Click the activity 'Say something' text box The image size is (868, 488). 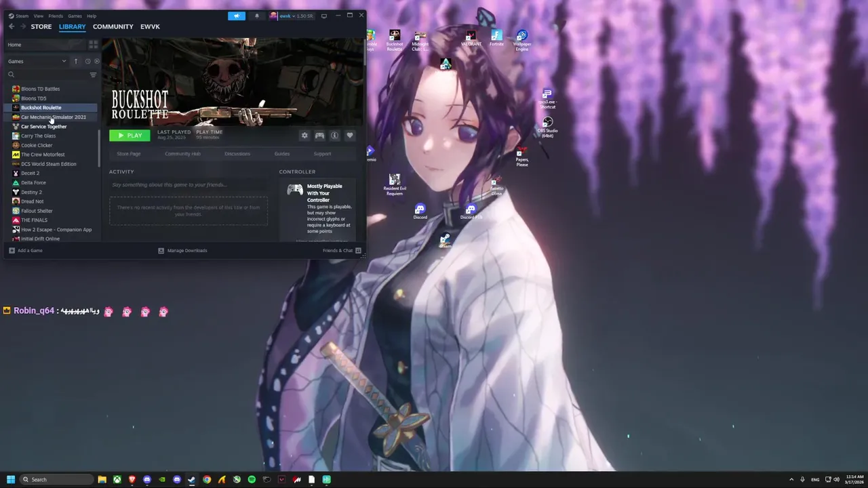189,185
